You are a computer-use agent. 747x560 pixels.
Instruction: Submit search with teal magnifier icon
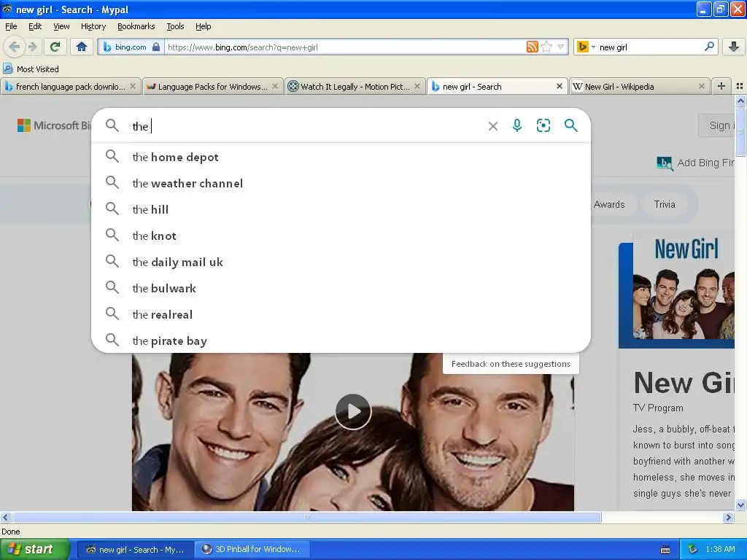pyautogui.click(x=570, y=125)
